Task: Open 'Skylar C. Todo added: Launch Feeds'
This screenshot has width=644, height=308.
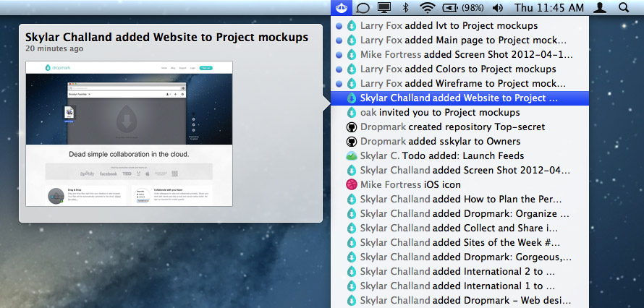Action: [459, 156]
